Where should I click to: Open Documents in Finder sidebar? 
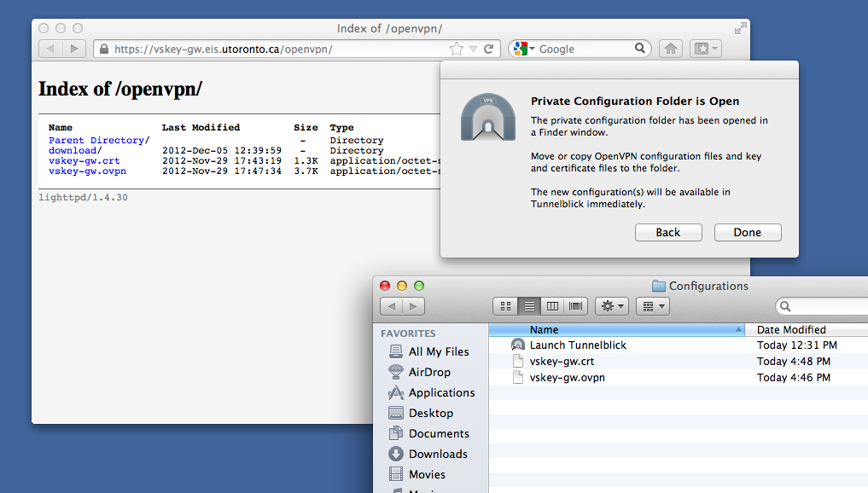(429, 434)
